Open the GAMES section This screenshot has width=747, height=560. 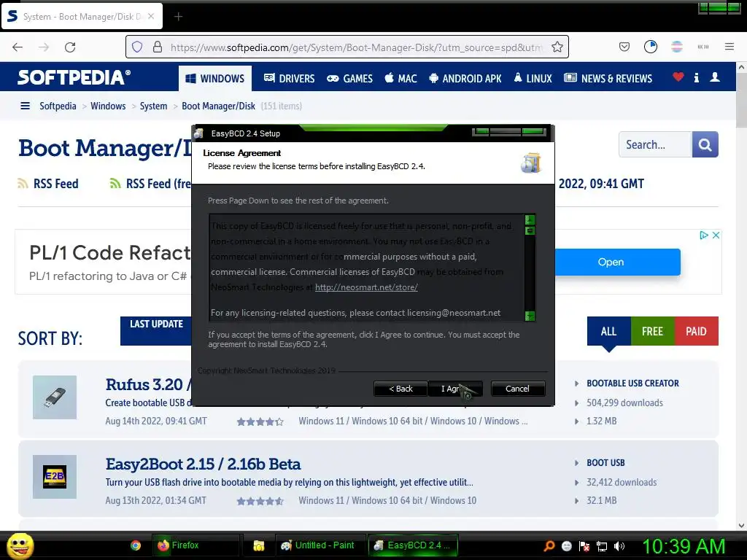[349, 79]
